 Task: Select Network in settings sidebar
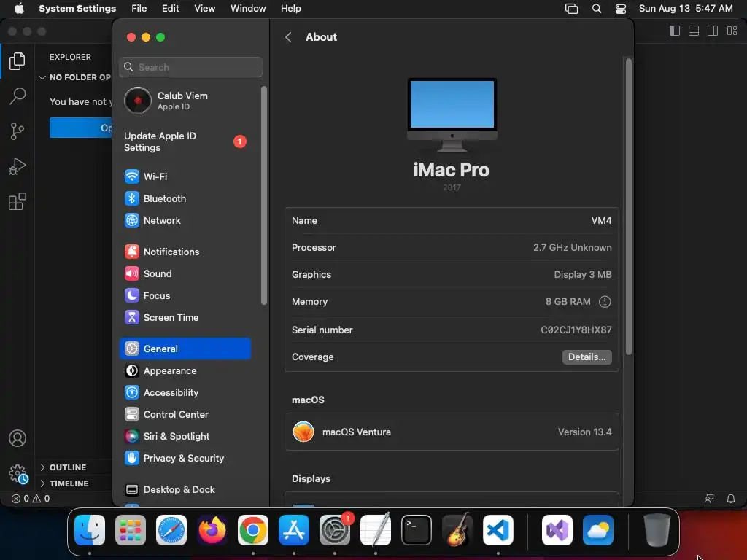(185, 220)
